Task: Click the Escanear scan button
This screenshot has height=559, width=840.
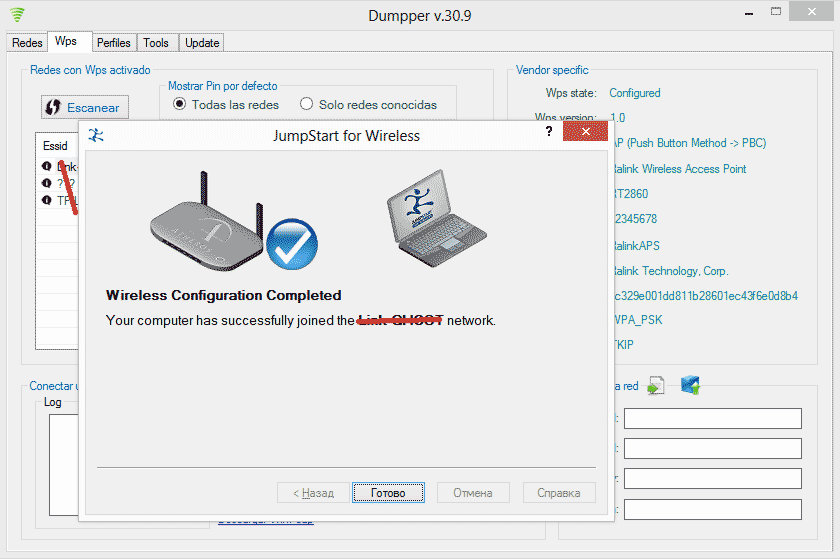Action: [85, 107]
